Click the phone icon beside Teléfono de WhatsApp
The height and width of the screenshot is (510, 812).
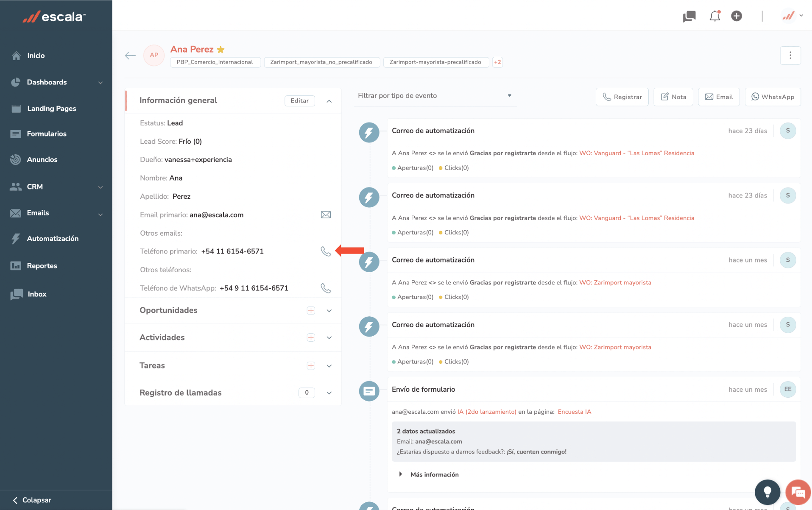point(326,288)
